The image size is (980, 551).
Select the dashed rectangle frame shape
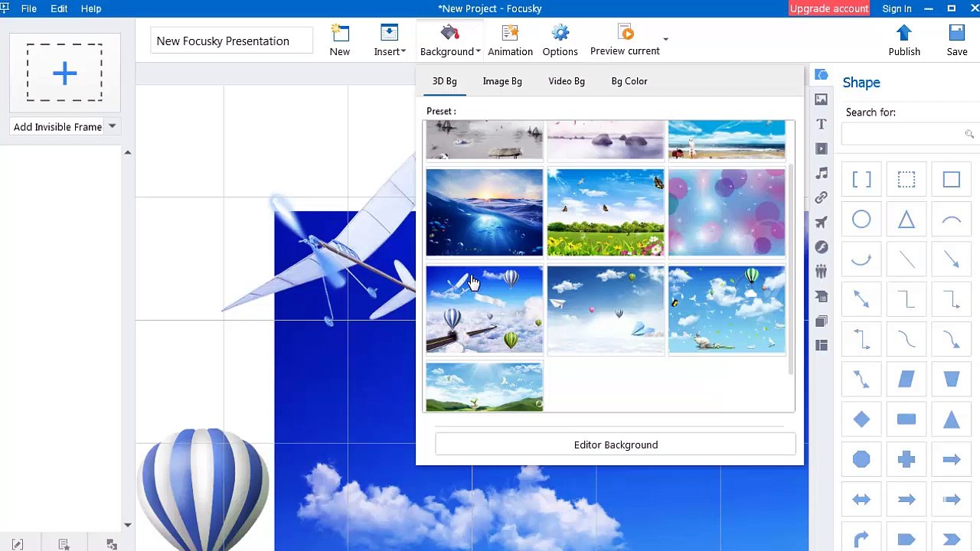coord(906,180)
